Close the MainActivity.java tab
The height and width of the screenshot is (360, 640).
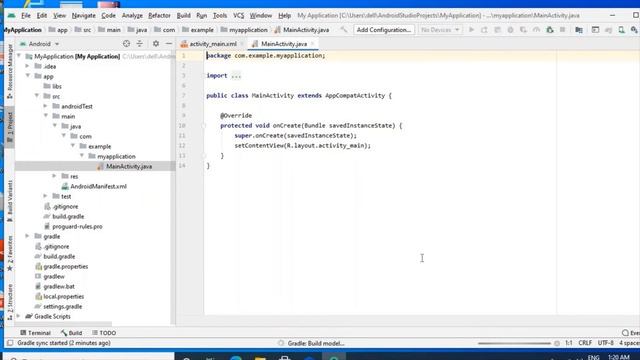pyautogui.click(x=313, y=44)
